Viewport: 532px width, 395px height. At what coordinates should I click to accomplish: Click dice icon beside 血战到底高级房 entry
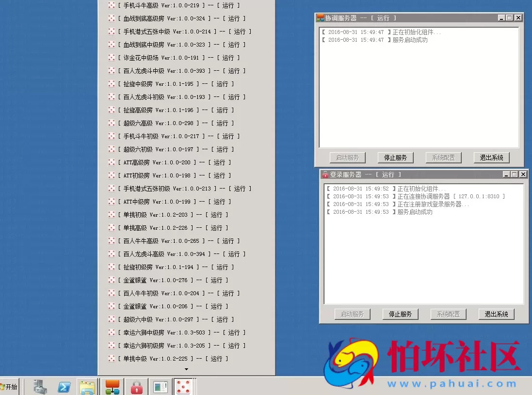[x=110, y=18]
